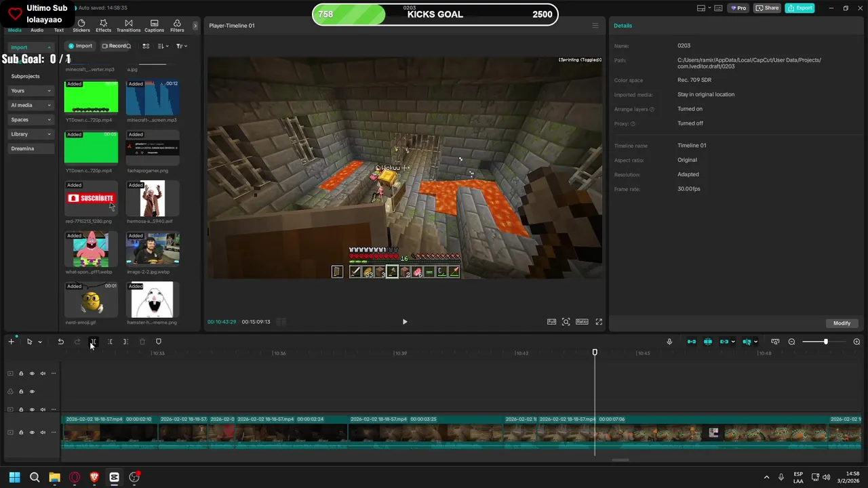Click the focus zoom icon under the player

coord(566,322)
